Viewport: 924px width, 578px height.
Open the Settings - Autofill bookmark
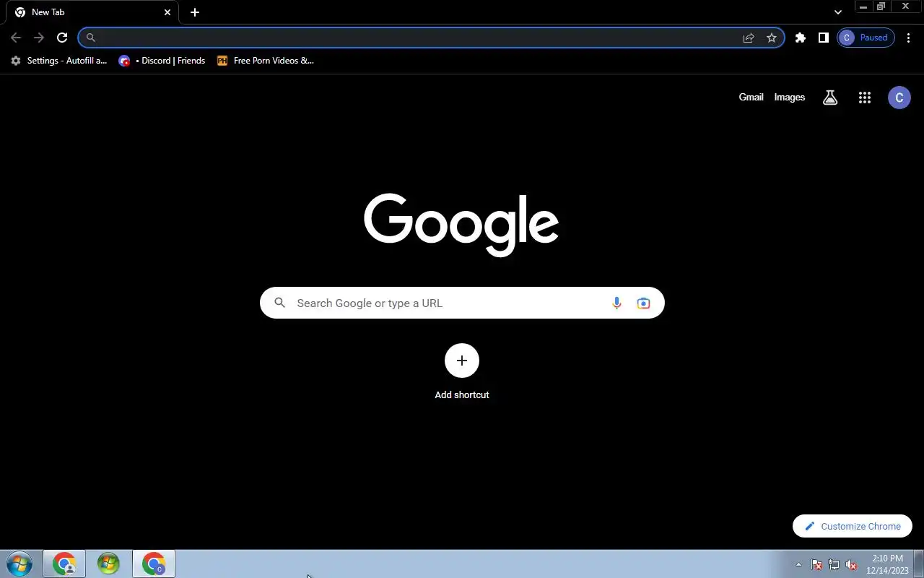[58, 61]
